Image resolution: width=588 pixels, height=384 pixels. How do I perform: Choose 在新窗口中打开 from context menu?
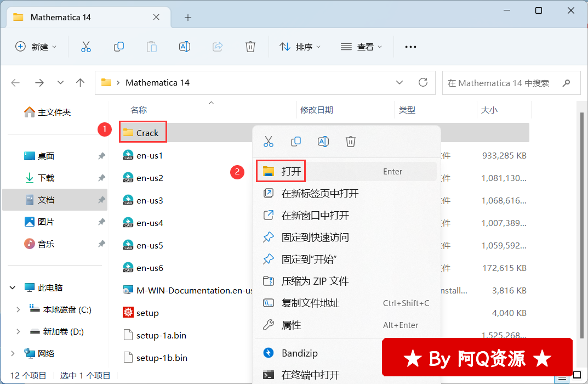point(346,216)
